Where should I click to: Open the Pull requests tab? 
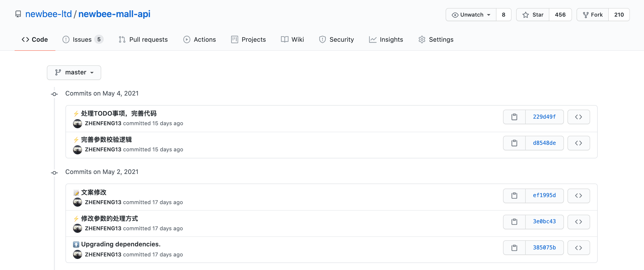[143, 39]
